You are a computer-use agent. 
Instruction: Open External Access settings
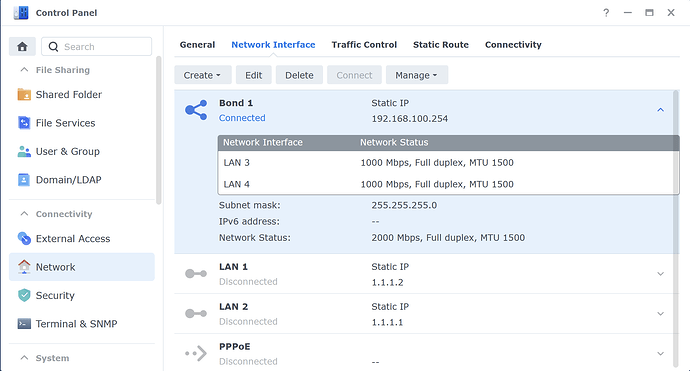coord(81,239)
